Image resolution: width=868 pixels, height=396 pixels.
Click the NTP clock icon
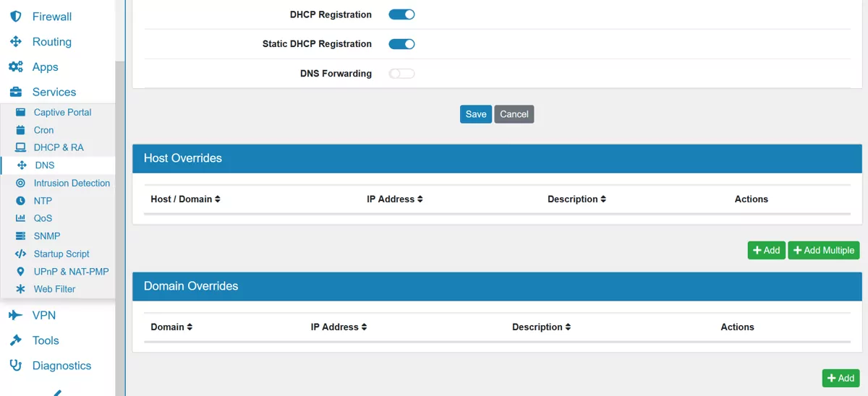coord(20,201)
